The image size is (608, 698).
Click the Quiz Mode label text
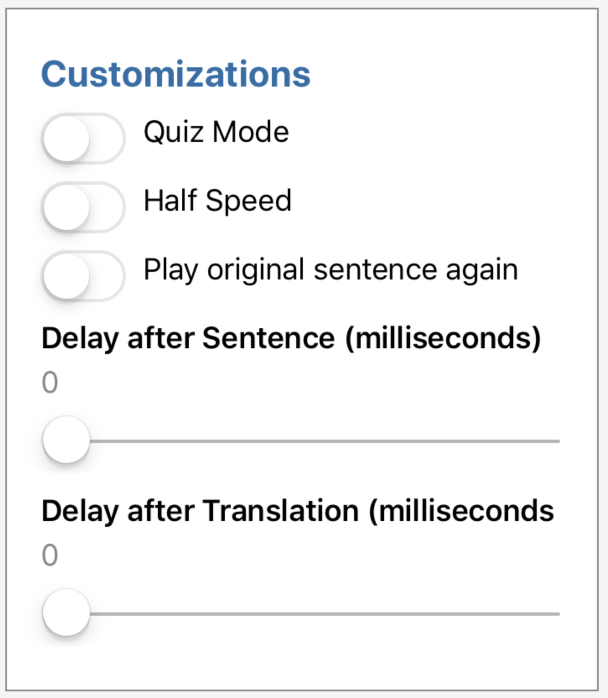coord(216,131)
